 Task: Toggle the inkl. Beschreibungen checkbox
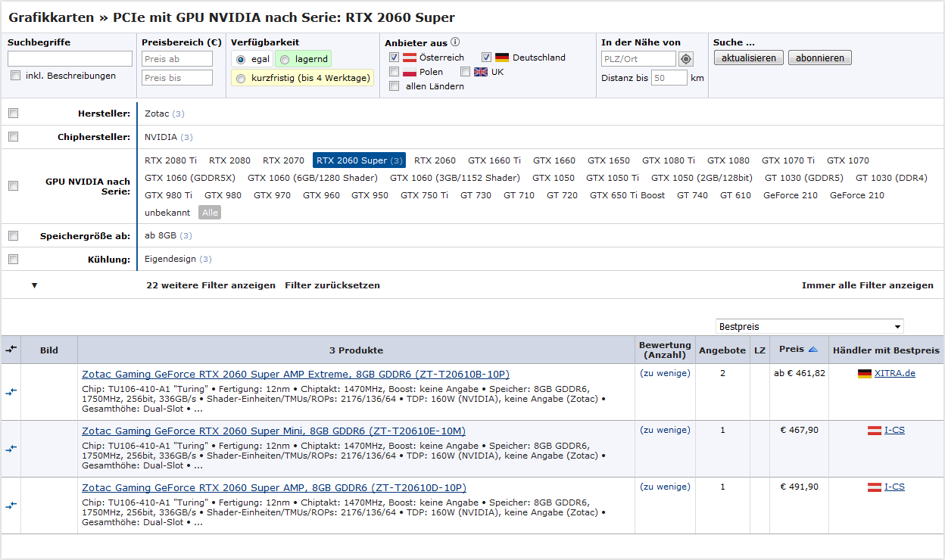15,76
